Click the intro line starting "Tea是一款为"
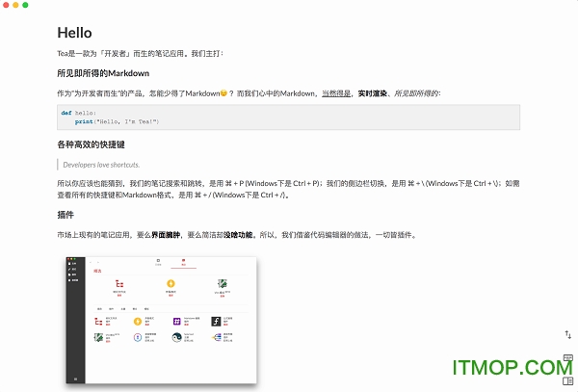Image resolution: width=578 pixels, height=392 pixels. (x=140, y=53)
